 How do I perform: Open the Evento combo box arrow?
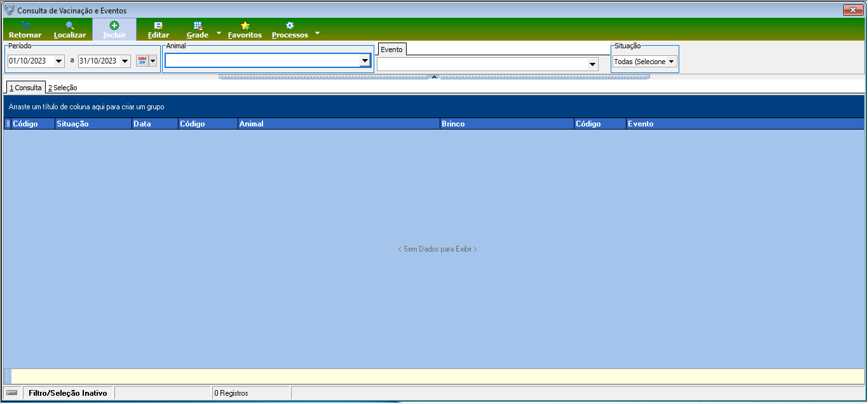pyautogui.click(x=593, y=64)
